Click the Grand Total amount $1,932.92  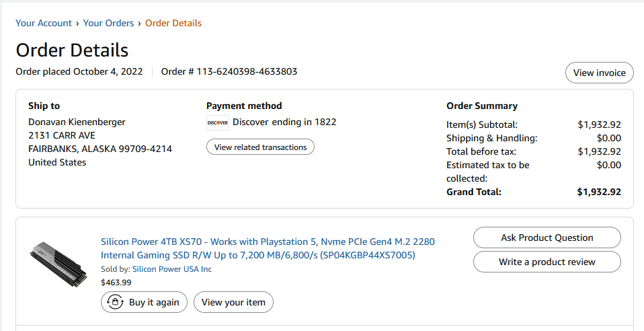[598, 192]
